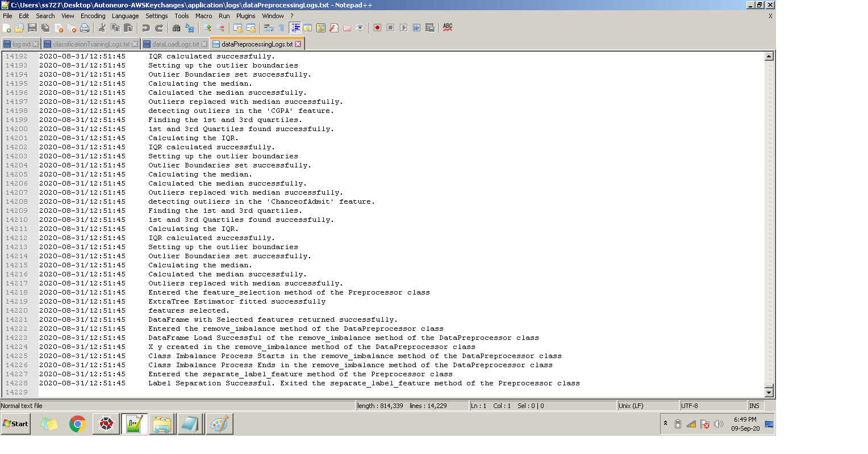Screen dimensions: 868x454
Task: Click the UTF-8 encoding status field
Action: pos(713,406)
